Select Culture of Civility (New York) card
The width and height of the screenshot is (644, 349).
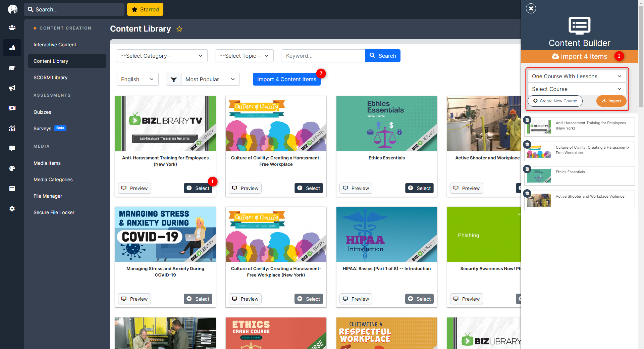coord(309,299)
